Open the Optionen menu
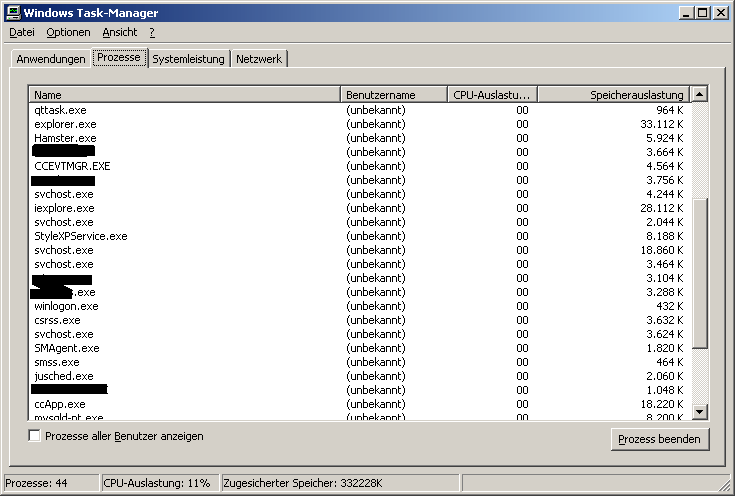Viewport: 735px width, 496px height. point(68,32)
